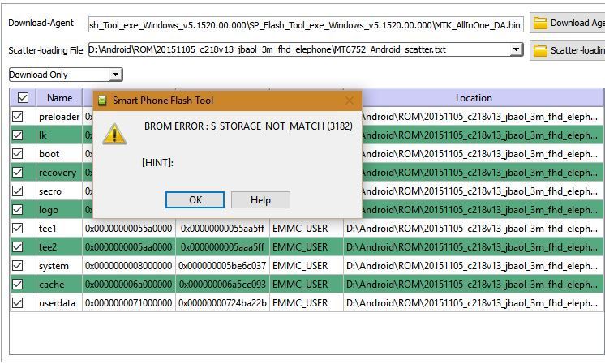This screenshot has width=605, height=364.
Task: Click EMMC_USER region in system row
Action: tap(307, 266)
